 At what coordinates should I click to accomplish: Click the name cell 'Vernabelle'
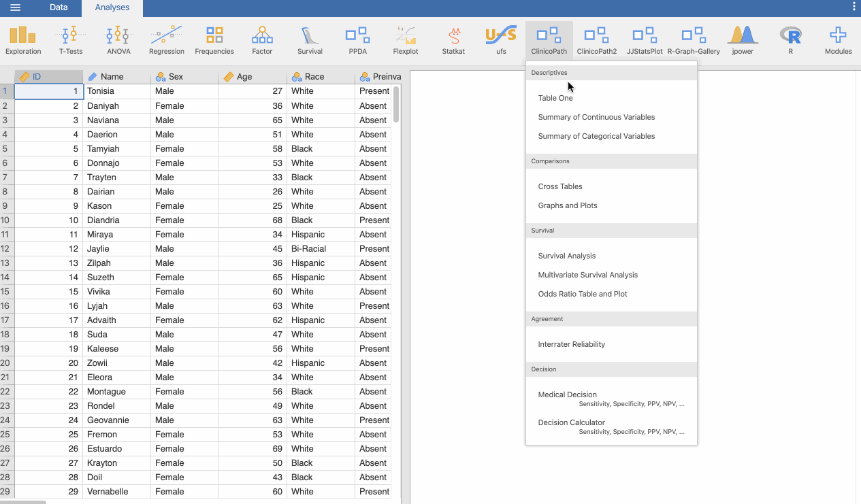tap(116, 491)
